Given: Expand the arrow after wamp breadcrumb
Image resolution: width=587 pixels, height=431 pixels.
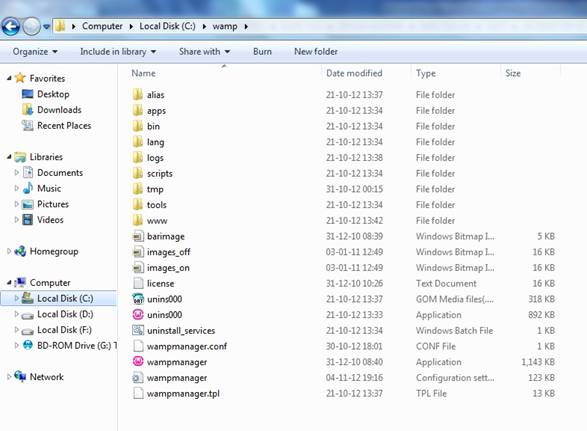Looking at the screenshot, I should pos(246,27).
